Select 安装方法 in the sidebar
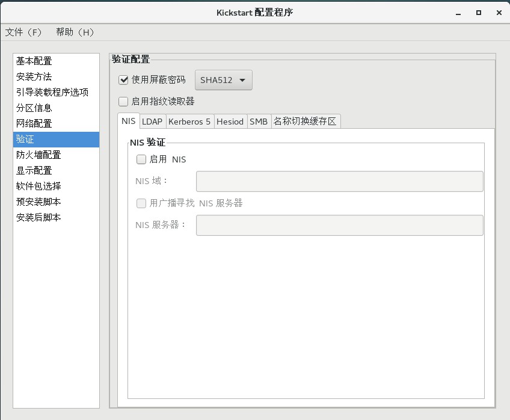Viewport: 510px width, 420px height. pos(56,76)
